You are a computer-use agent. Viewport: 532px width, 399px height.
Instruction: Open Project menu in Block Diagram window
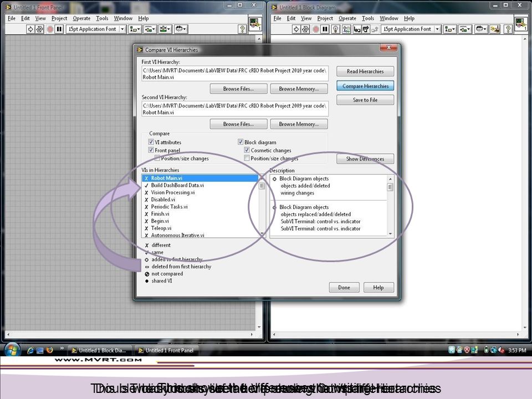(325, 18)
